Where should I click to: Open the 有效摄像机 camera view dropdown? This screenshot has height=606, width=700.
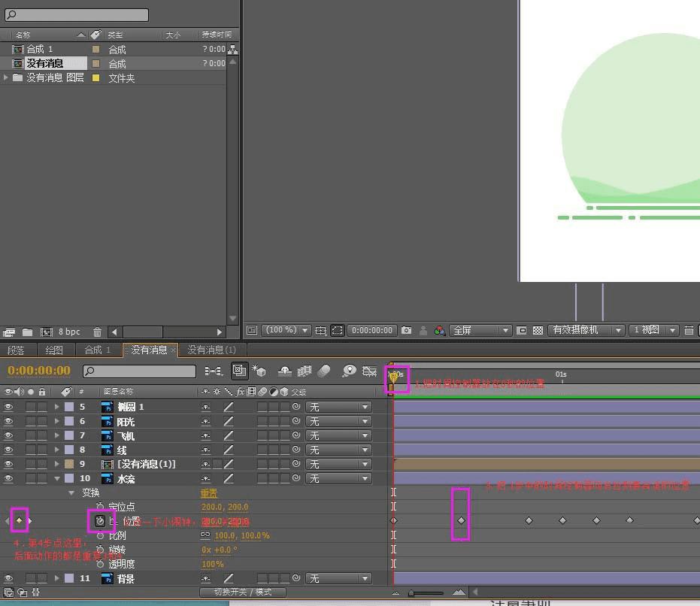pyautogui.click(x=586, y=330)
